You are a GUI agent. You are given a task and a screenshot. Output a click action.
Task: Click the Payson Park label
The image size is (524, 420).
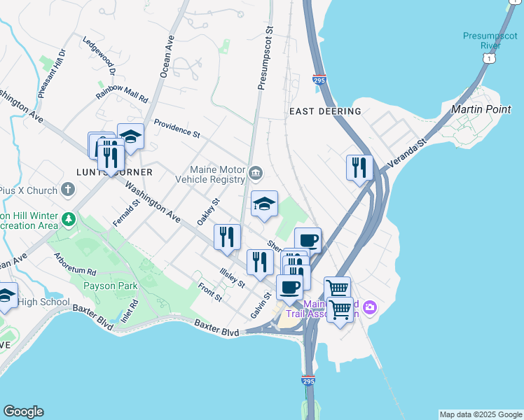(110, 286)
